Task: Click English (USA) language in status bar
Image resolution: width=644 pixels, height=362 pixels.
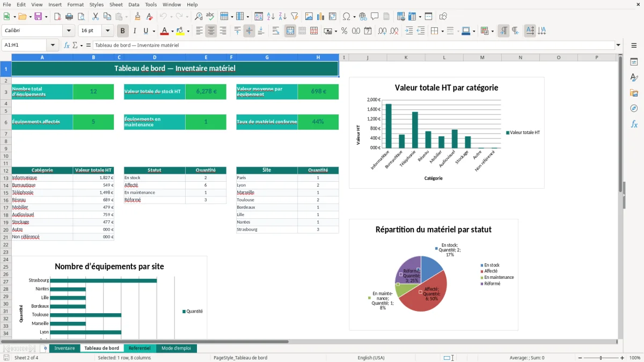Action: point(371,358)
